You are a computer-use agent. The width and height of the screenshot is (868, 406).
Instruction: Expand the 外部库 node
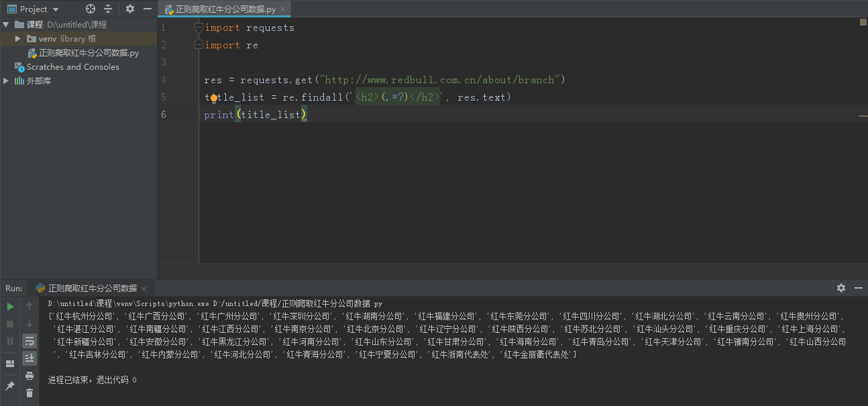(6, 81)
